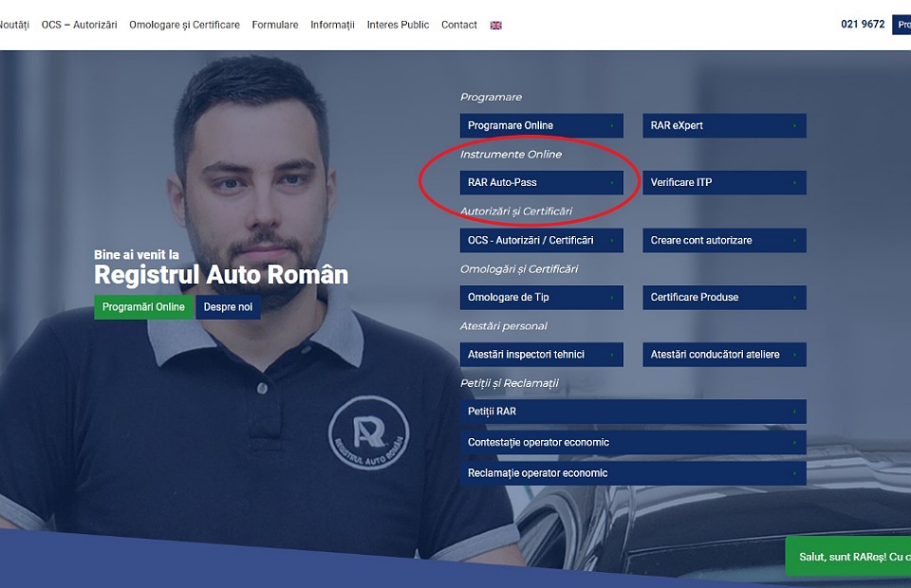This screenshot has width=911, height=588.
Task: Choose Verificare ITP tile
Action: pyautogui.click(x=724, y=183)
